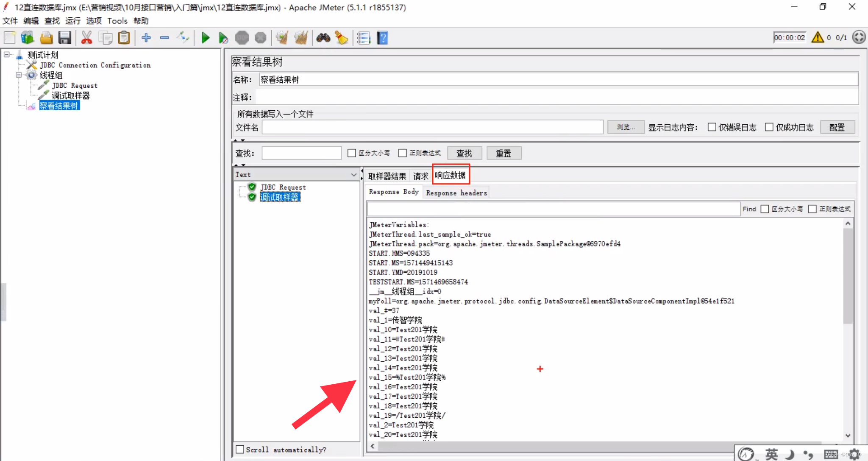Click the Reset search brush icon

[341, 38]
